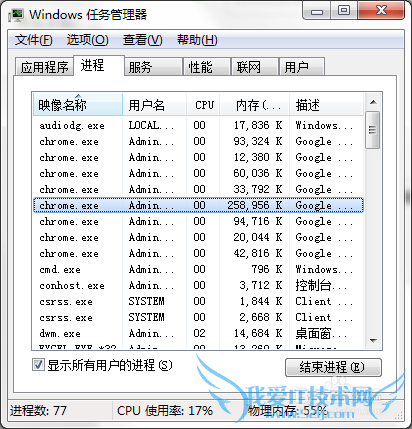The image size is (412, 429).
Task: Open the 文件(F) menu
Action: tap(33, 40)
